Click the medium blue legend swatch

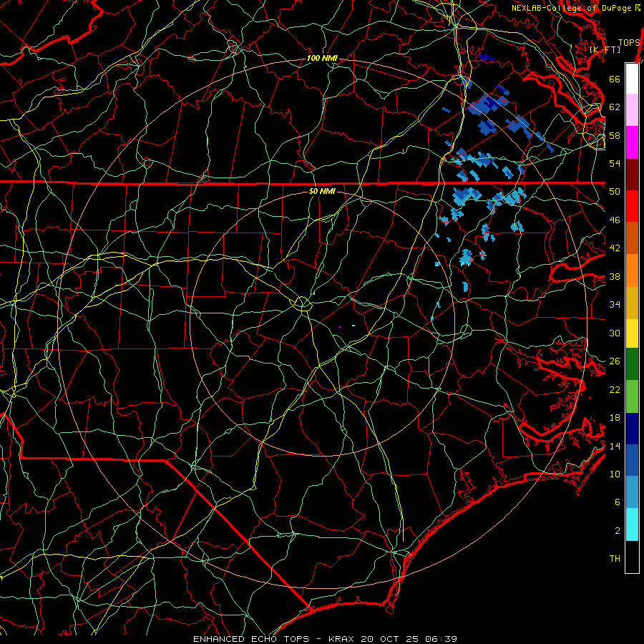pyautogui.click(x=632, y=460)
